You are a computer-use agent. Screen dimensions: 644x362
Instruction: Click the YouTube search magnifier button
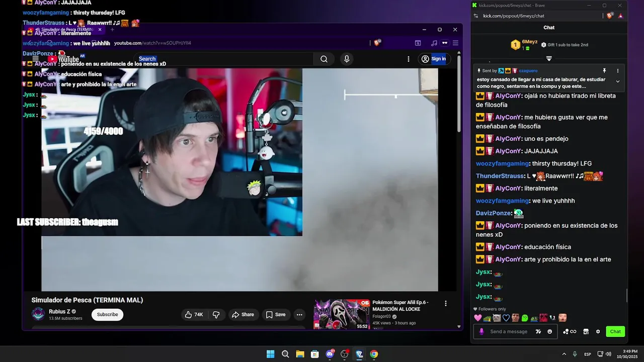tap(324, 59)
